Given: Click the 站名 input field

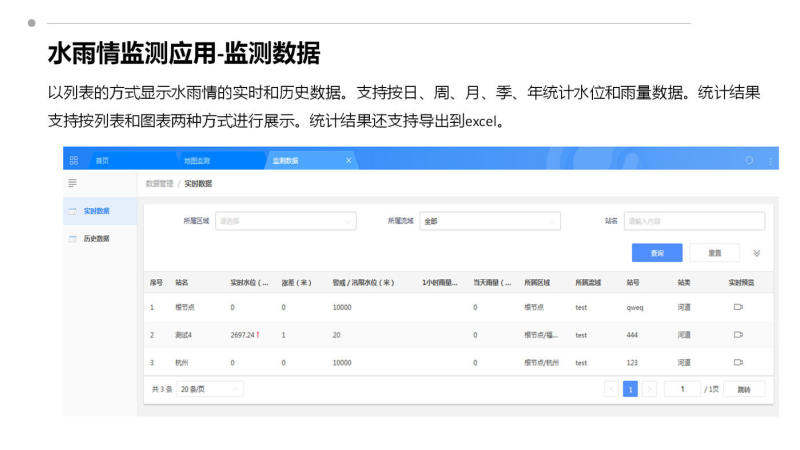Looking at the screenshot, I should [x=694, y=221].
